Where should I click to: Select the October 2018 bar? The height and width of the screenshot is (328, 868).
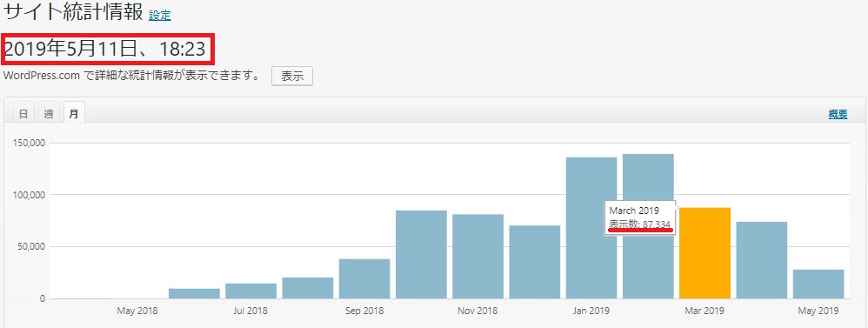[x=421, y=255]
